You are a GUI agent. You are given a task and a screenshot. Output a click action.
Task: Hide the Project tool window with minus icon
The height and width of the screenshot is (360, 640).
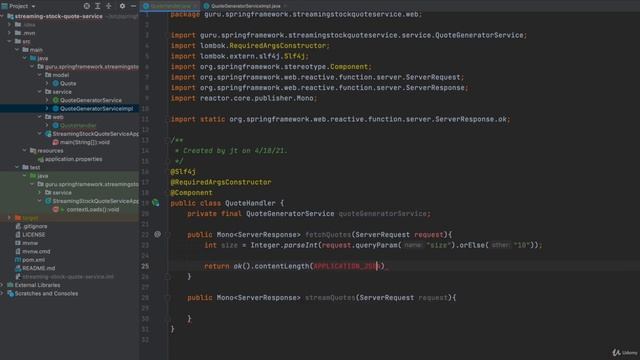click(133, 6)
